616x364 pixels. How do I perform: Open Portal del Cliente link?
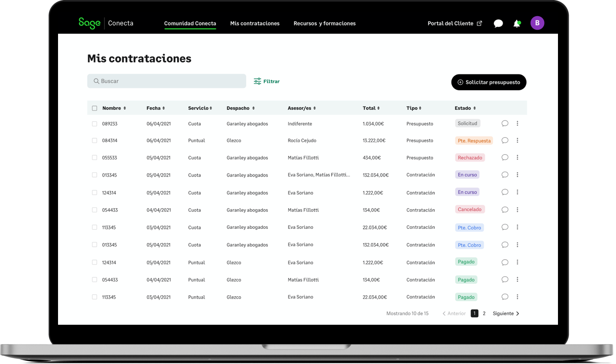pos(454,24)
